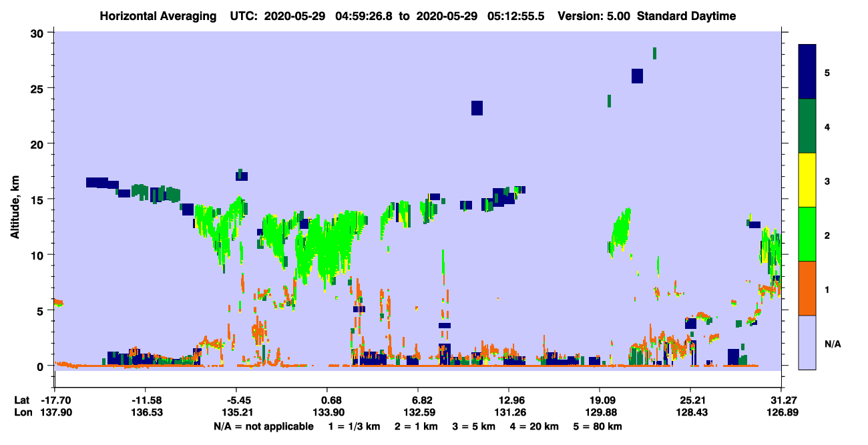Click the latitude value '12.96'

(509, 400)
